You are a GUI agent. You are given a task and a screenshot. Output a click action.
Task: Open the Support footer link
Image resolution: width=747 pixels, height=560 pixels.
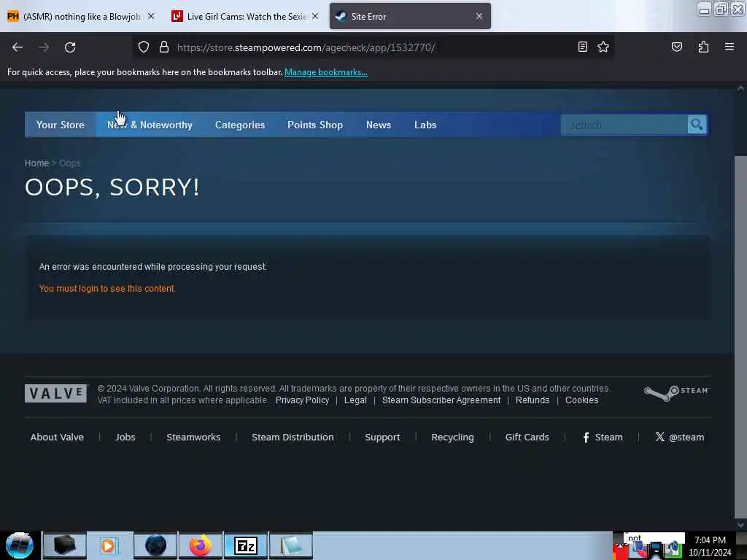[382, 437]
